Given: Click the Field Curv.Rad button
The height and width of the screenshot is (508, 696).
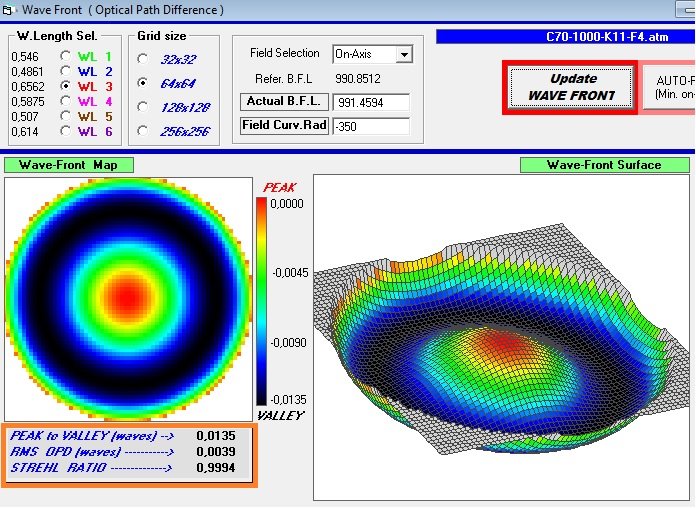Looking at the screenshot, I should coord(284,126).
